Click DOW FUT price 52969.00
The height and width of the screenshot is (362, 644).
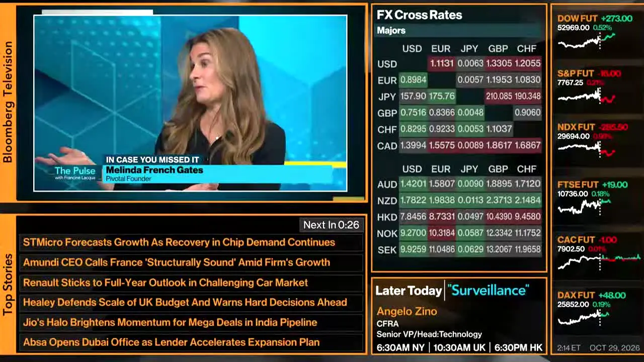(573, 28)
